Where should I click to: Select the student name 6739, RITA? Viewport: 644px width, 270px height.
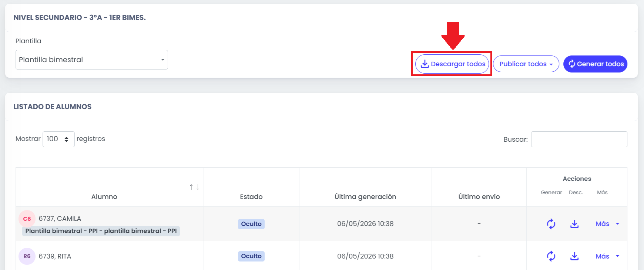[55, 256]
